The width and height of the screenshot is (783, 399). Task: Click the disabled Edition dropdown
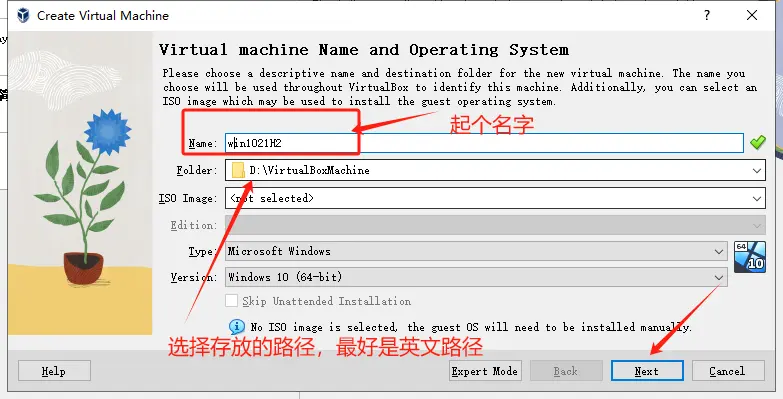coord(495,225)
